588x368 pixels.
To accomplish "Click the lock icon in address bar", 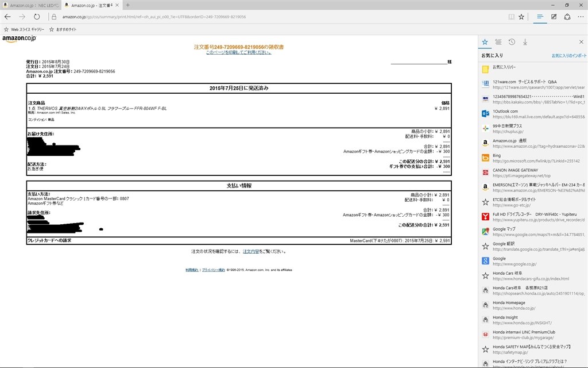I will pos(54,17).
